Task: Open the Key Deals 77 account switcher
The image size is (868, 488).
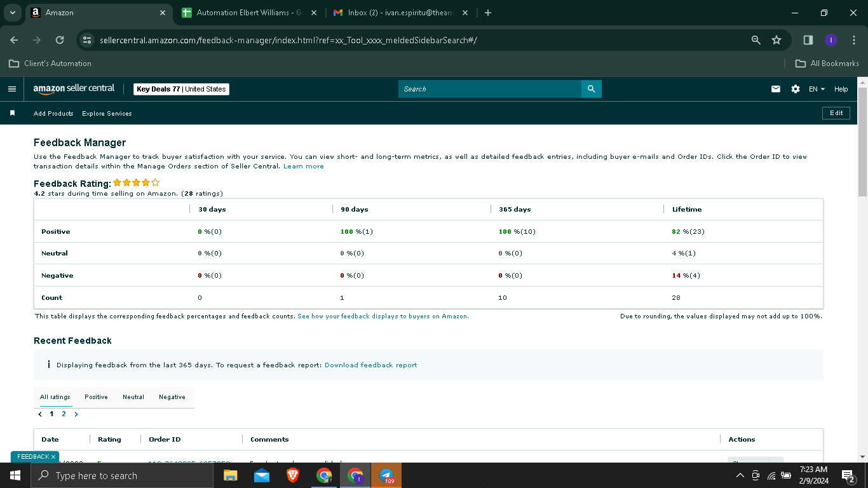Action: [181, 89]
